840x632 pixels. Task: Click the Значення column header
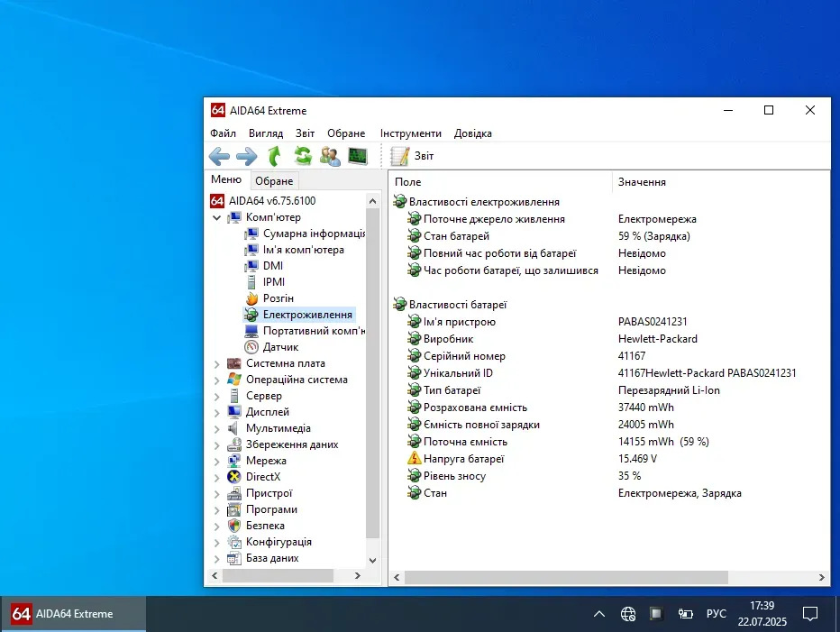click(x=642, y=182)
